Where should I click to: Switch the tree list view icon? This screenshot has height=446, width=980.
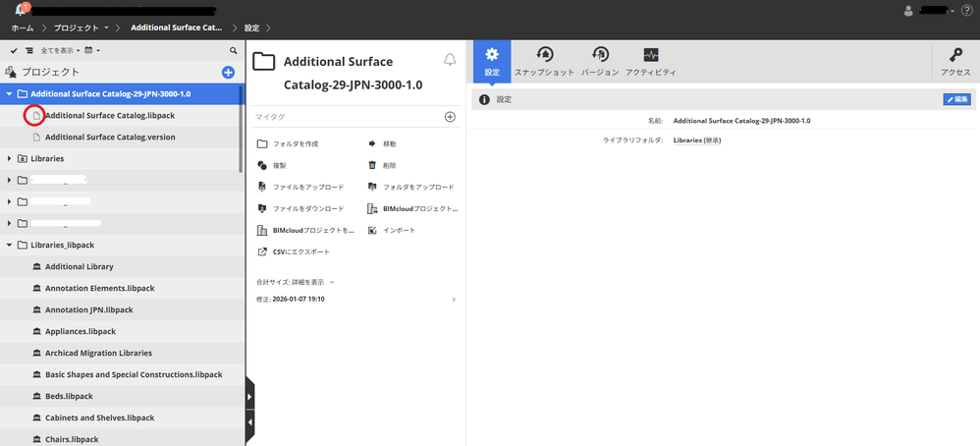[x=28, y=50]
